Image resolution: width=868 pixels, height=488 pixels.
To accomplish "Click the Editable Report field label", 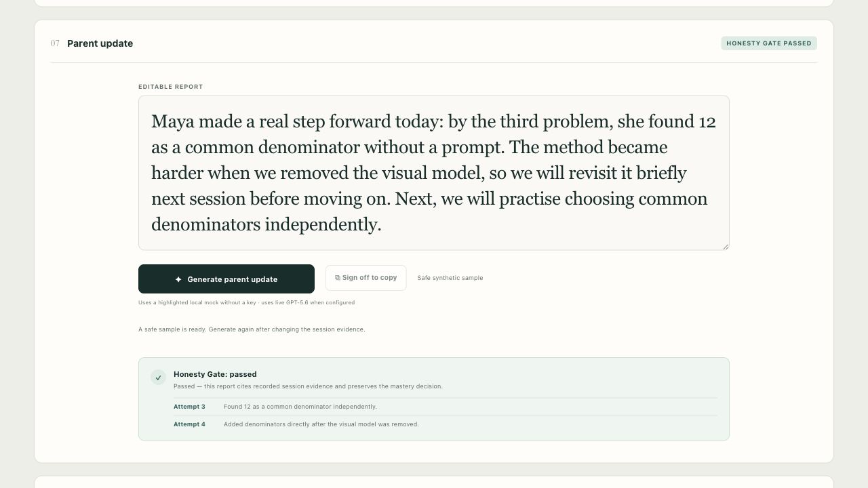I will pos(171,87).
